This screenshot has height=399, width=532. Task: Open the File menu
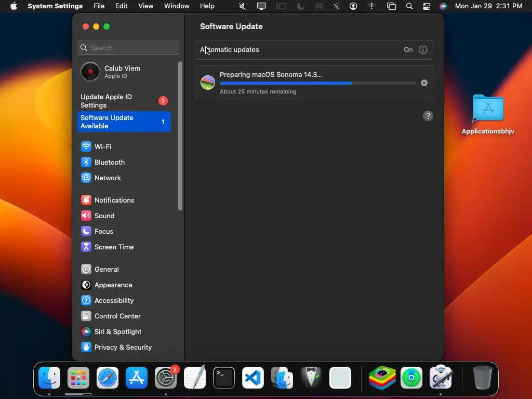pyautogui.click(x=99, y=6)
